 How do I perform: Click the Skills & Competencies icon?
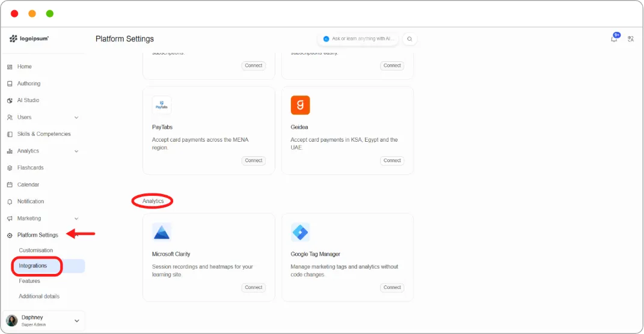click(x=10, y=134)
